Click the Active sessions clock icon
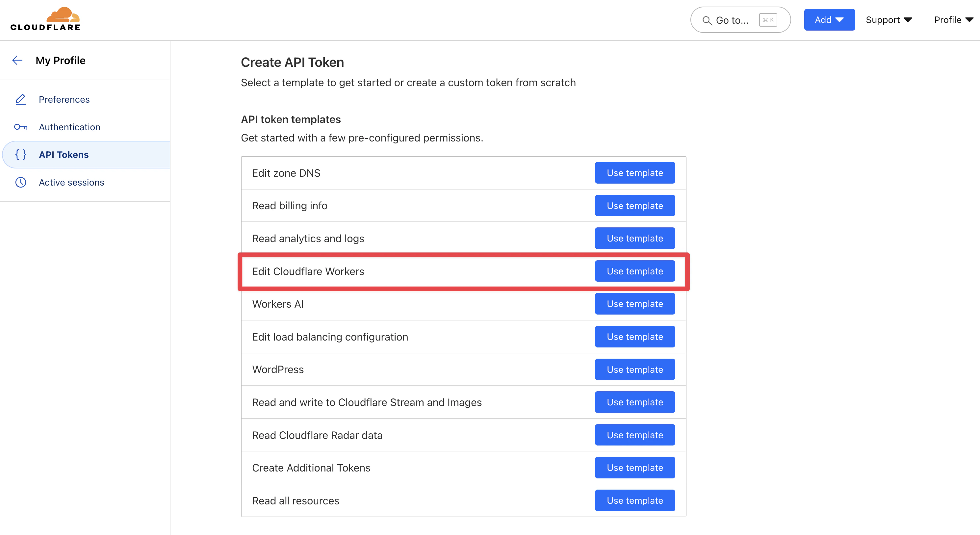 coord(20,182)
